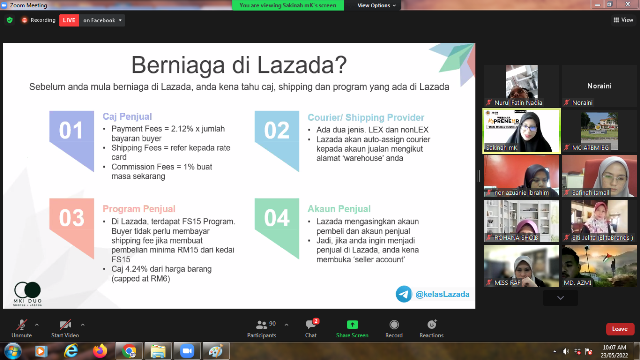Toggle system volume speaker icon in tray

click(566, 351)
